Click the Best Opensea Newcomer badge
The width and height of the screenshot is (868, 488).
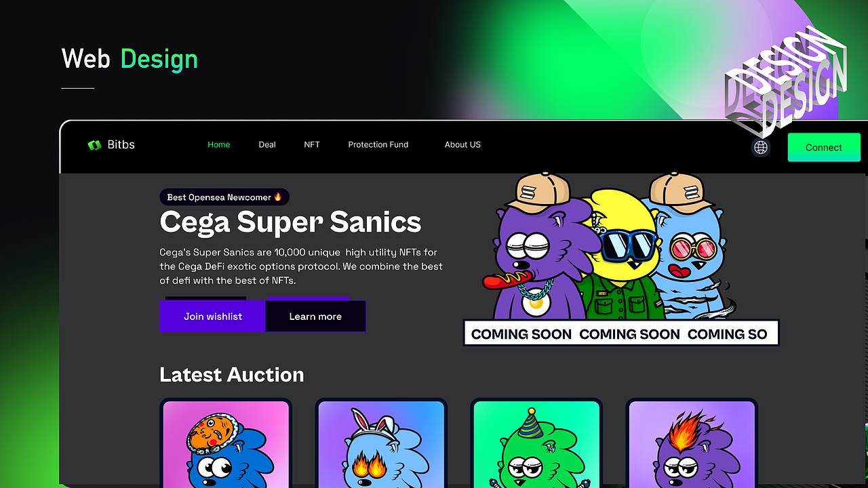pyautogui.click(x=224, y=197)
